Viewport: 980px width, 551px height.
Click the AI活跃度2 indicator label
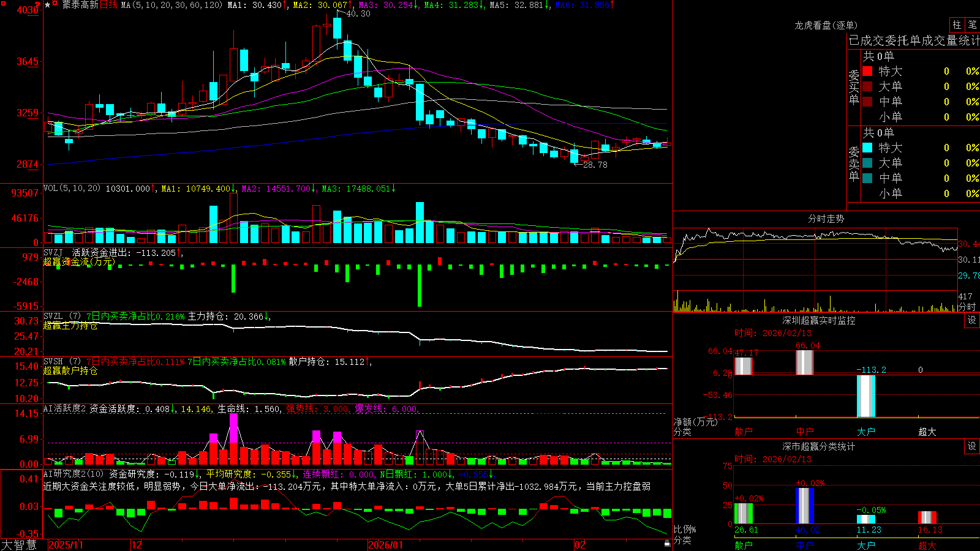pos(65,409)
